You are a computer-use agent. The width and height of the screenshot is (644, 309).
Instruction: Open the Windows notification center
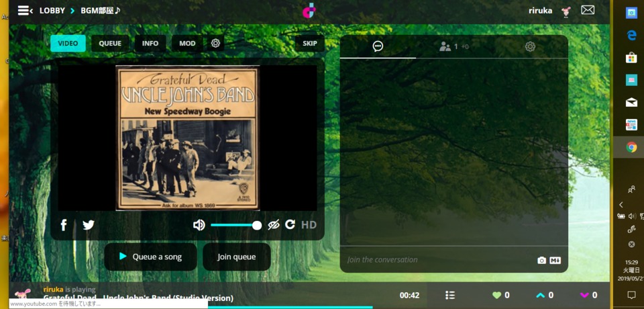tap(632, 295)
